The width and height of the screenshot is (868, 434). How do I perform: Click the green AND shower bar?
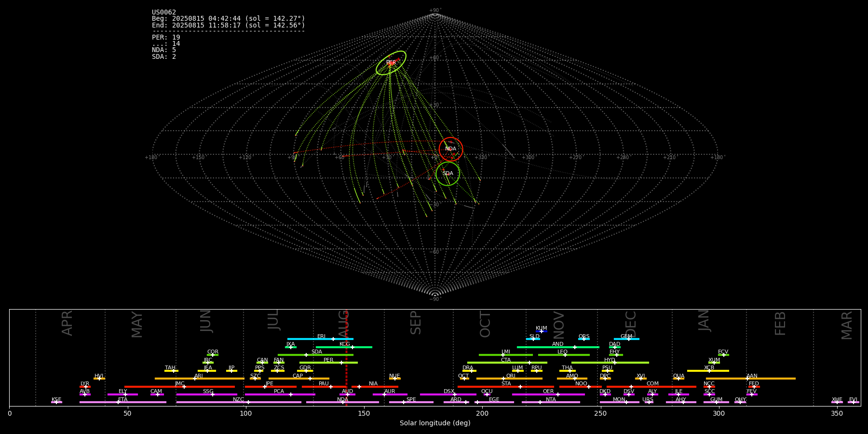[x=558, y=347]
